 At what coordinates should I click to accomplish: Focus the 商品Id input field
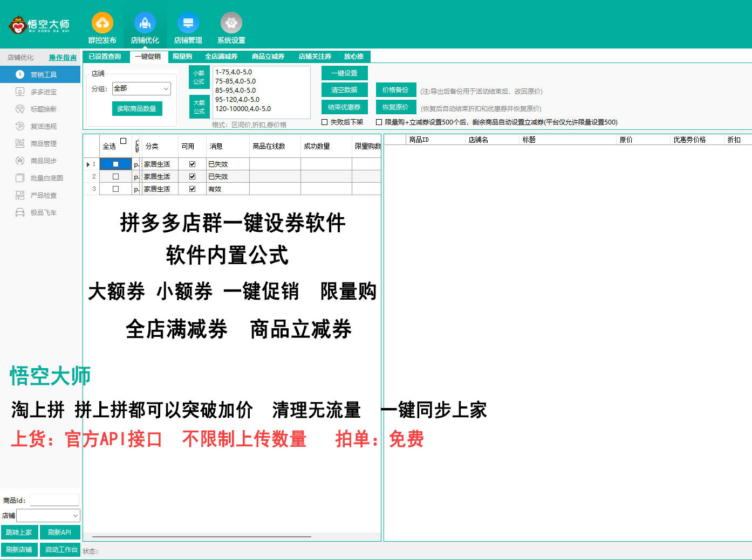(x=54, y=500)
